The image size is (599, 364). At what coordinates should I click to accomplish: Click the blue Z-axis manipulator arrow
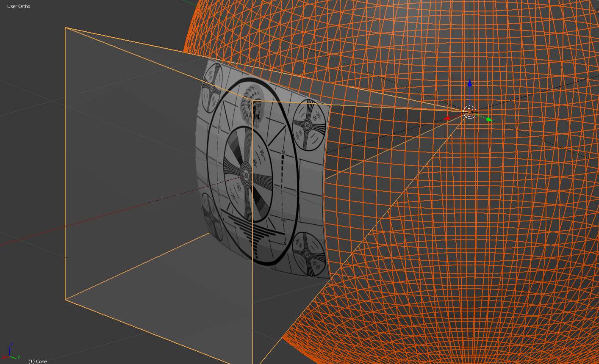coord(469,83)
